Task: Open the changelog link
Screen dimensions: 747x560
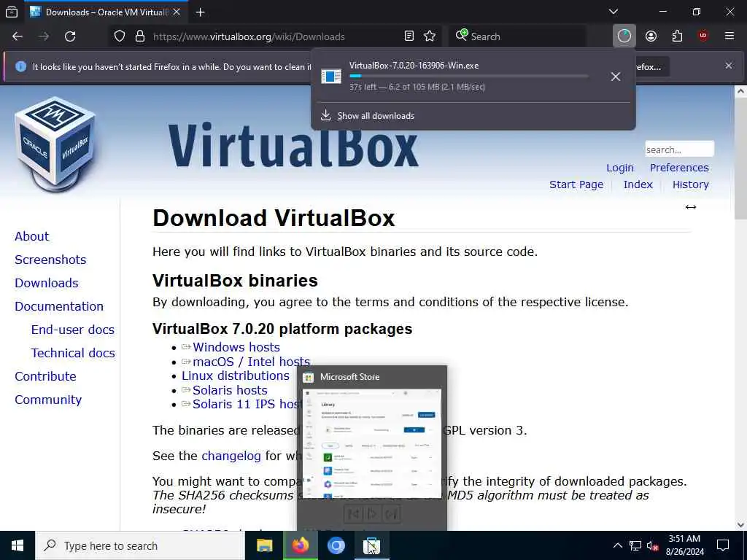Action: (x=231, y=456)
